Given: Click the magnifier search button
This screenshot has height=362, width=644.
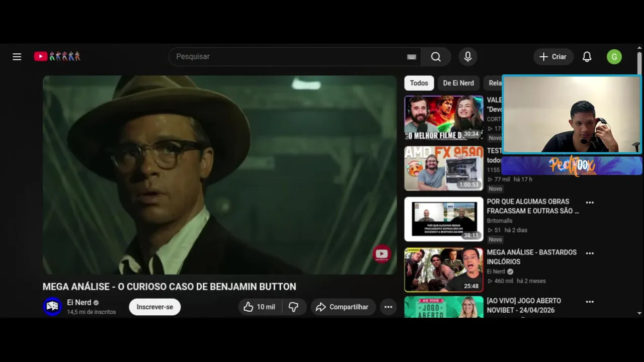Looking at the screenshot, I should (436, 57).
